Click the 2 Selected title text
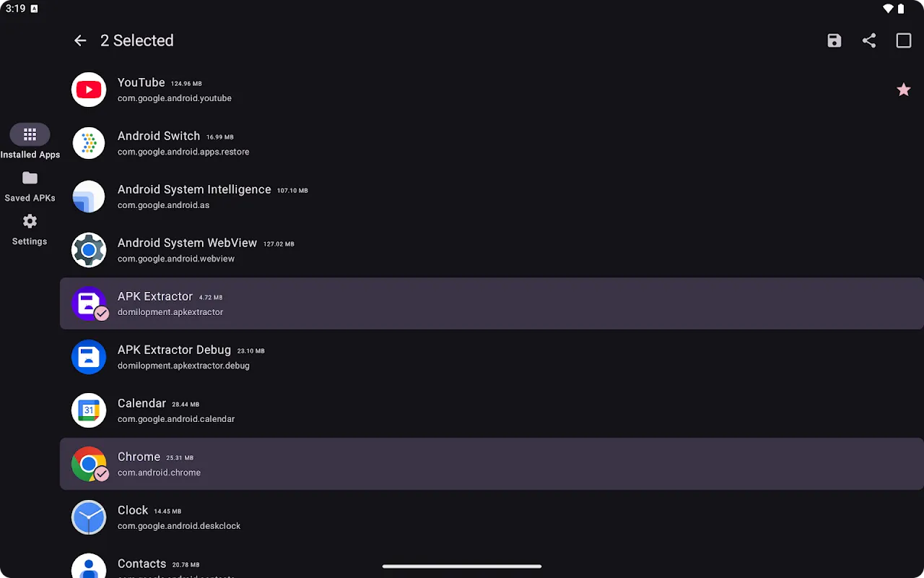Viewport: 924px width, 578px height. [137, 40]
